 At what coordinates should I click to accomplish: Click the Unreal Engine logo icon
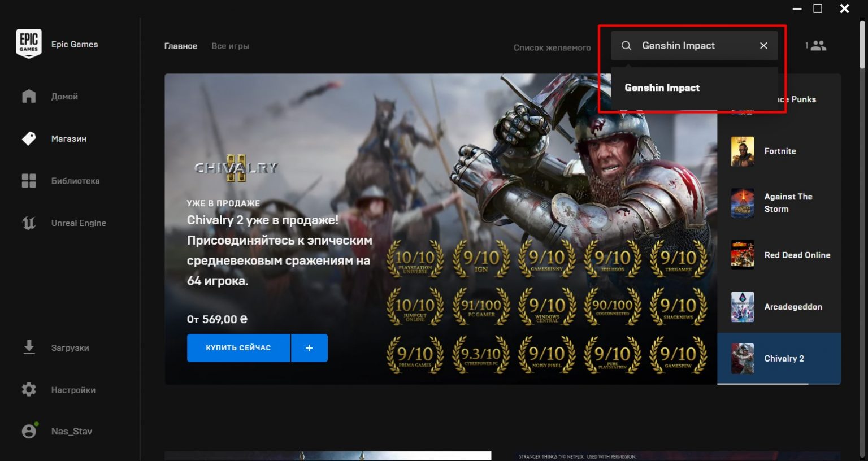(x=29, y=223)
